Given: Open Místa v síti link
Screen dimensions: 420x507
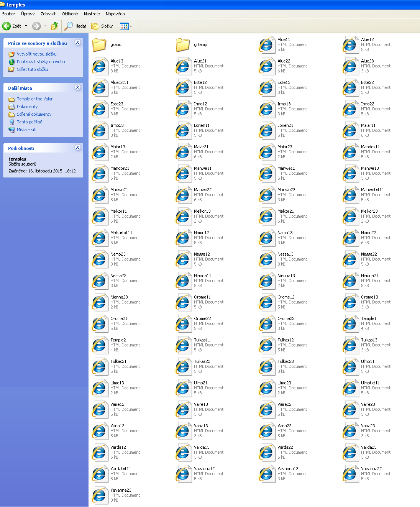Looking at the screenshot, I should (x=26, y=130).
